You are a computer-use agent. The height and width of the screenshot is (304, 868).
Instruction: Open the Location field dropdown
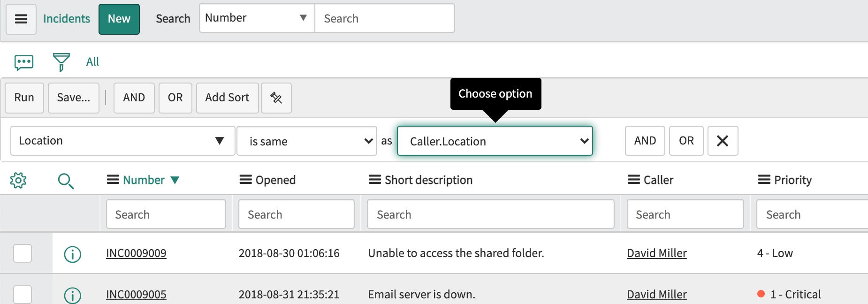(x=123, y=141)
